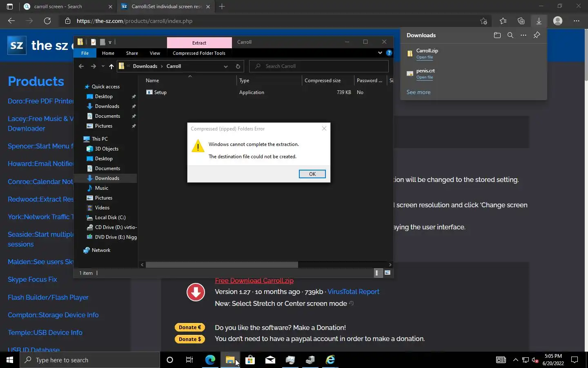Open Explorer help question mark icon
This screenshot has height=368, width=588.
click(x=389, y=53)
